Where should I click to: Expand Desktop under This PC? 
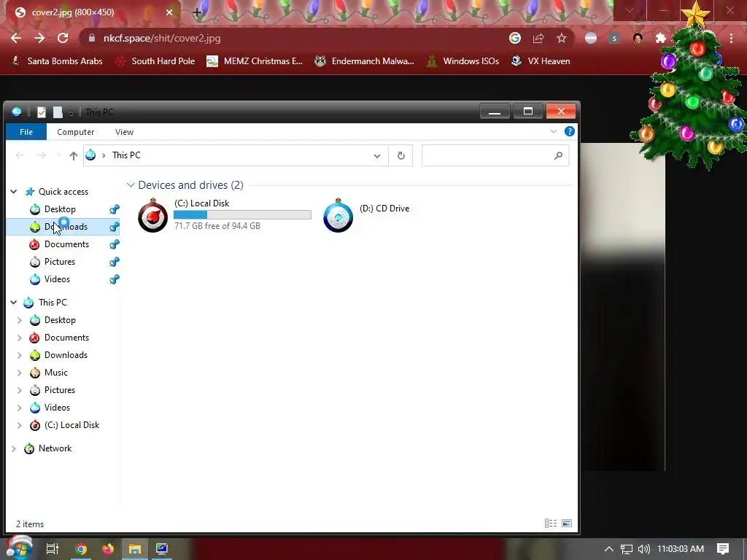[20, 320]
